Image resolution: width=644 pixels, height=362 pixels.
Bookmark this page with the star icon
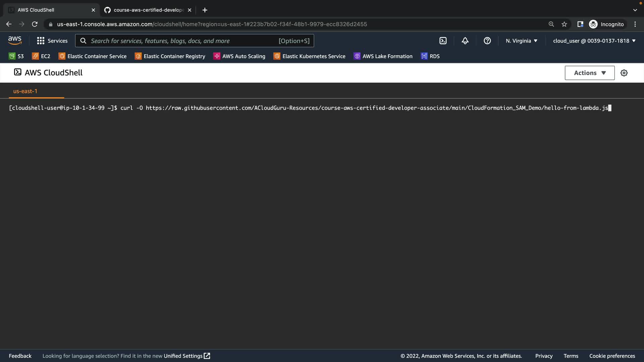564,24
